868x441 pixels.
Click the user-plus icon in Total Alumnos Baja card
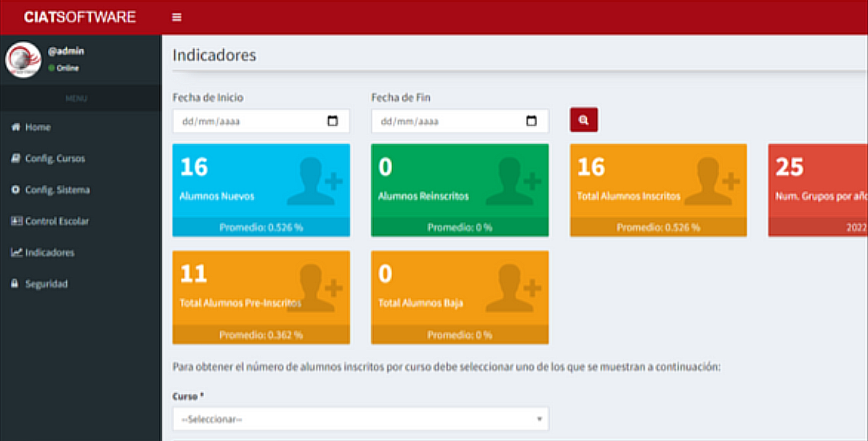coord(513,288)
